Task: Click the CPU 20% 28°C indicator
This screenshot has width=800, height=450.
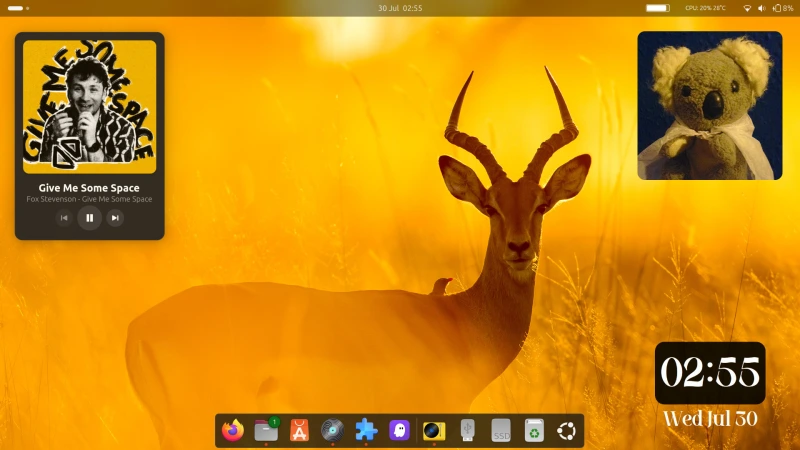Action: click(705, 8)
